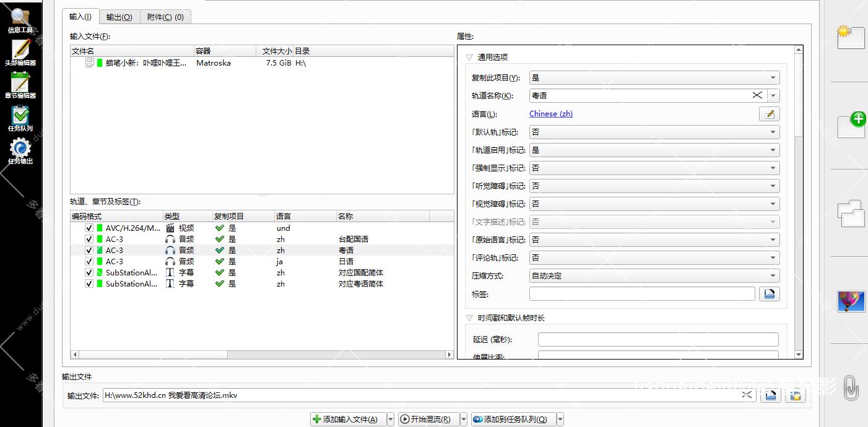The height and width of the screenshot is (427, 868).
Task: Open the 任务输出 job output
Action: [x=20, y=151]
